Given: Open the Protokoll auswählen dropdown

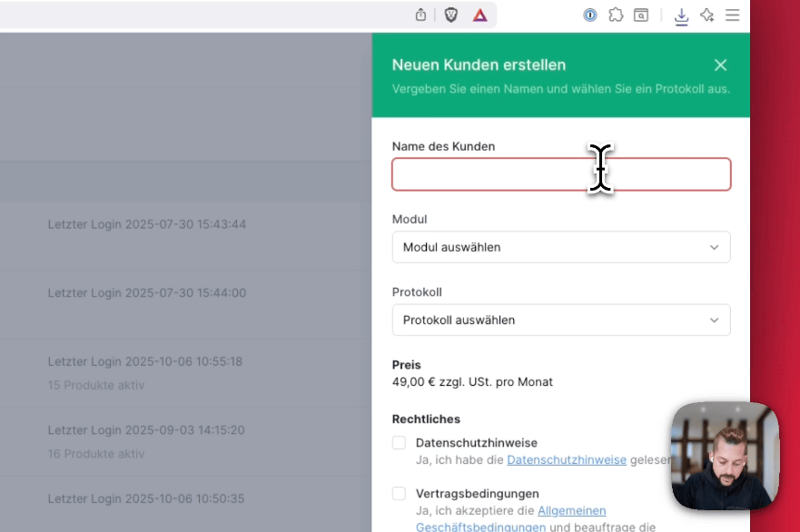Looking at the screenshot, I should click(x=560, y=320).
